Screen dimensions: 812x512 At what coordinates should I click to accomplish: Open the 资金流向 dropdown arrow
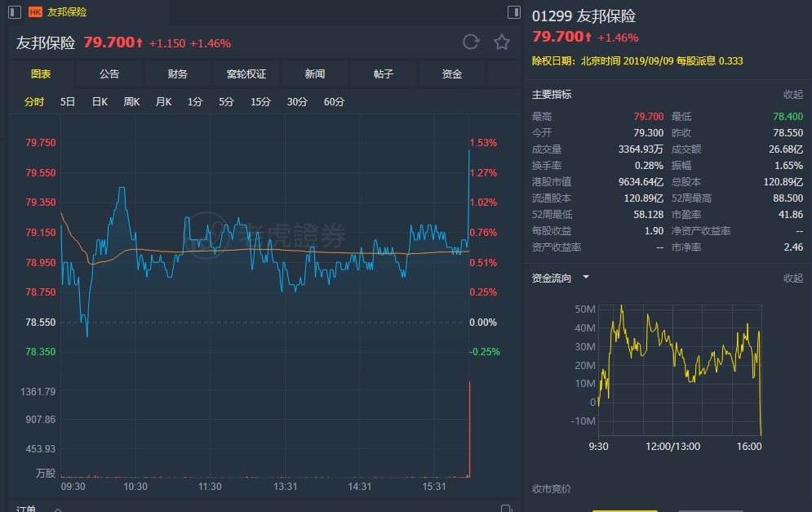[x=586, y=278]
